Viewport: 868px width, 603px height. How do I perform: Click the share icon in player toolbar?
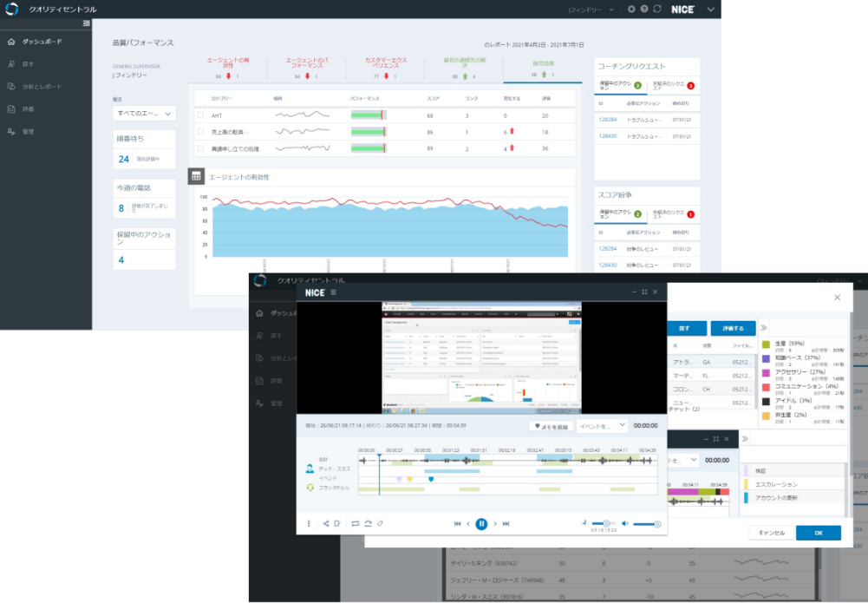[326, 524]
